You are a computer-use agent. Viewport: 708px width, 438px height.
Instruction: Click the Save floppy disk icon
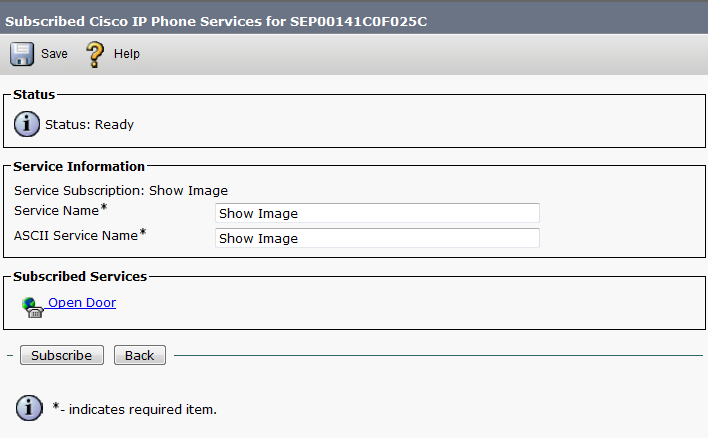point(22,53)
